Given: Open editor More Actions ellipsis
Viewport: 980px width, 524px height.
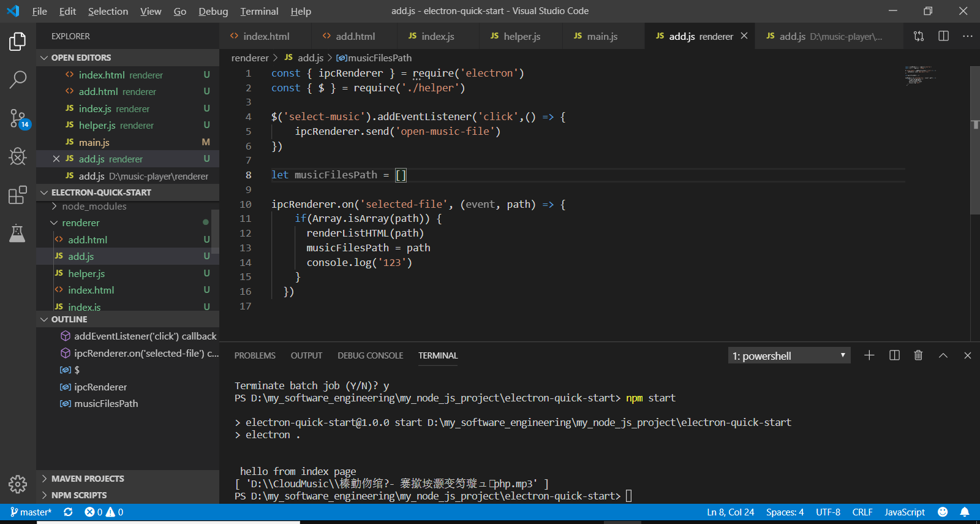Looking at the screenshot, I should [x=968, y=36].
